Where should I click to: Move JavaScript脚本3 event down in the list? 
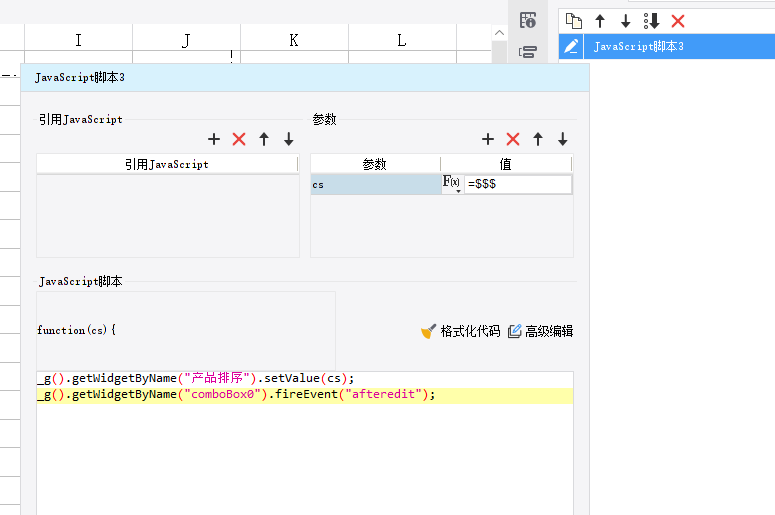(x=626, y=21)
